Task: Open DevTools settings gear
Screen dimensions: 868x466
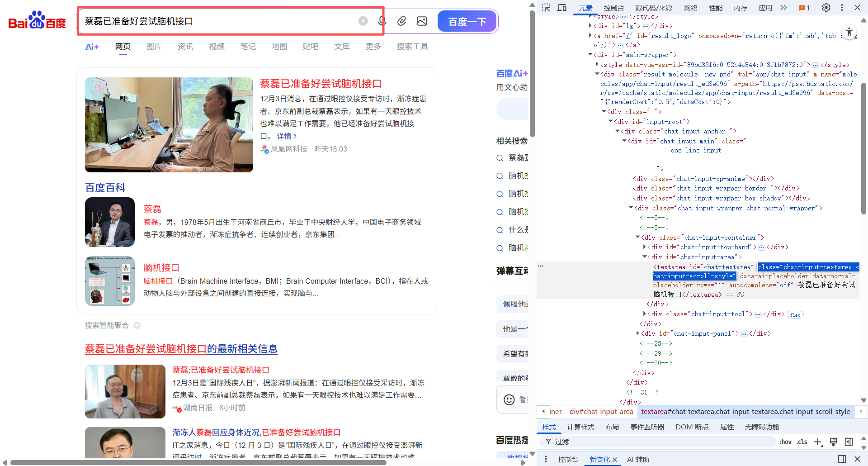Action: (826, 8)
